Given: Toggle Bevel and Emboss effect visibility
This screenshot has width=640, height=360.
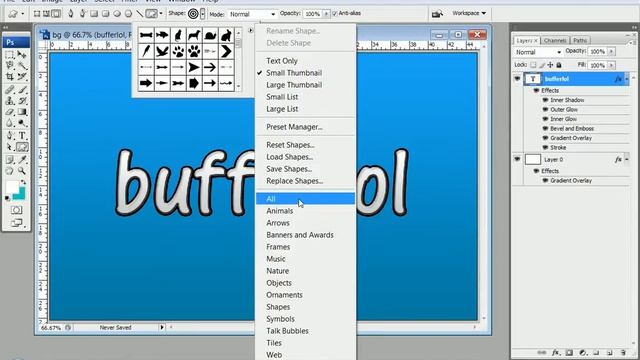Looking at the screenshot, I should [545, 129].
